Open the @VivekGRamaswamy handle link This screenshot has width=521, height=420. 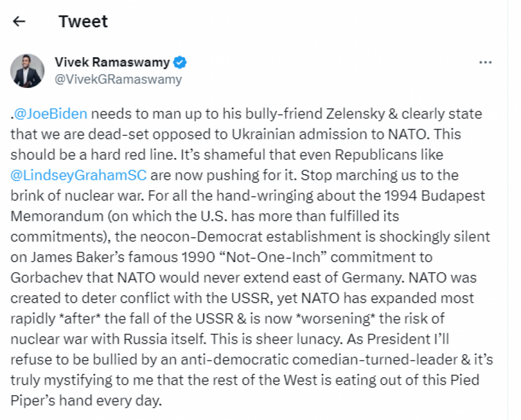(x=118, y=79)
